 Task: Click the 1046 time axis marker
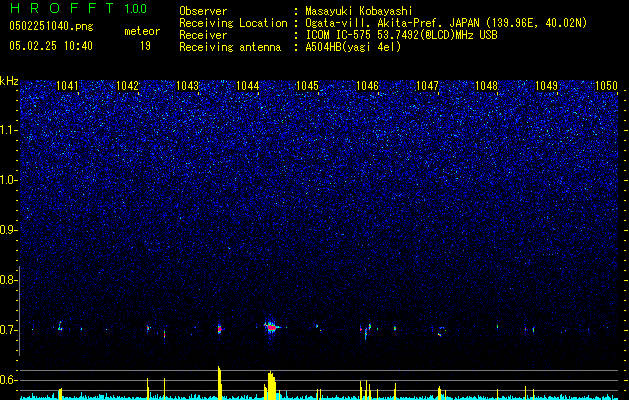(x=367, y=85)
